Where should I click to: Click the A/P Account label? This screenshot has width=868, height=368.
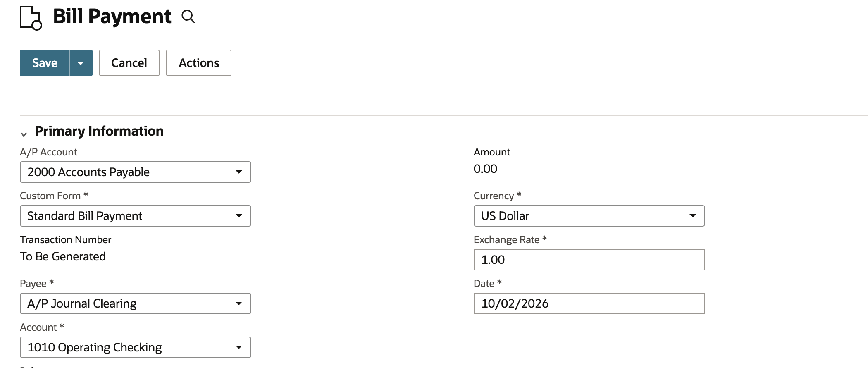click(48, 152)
